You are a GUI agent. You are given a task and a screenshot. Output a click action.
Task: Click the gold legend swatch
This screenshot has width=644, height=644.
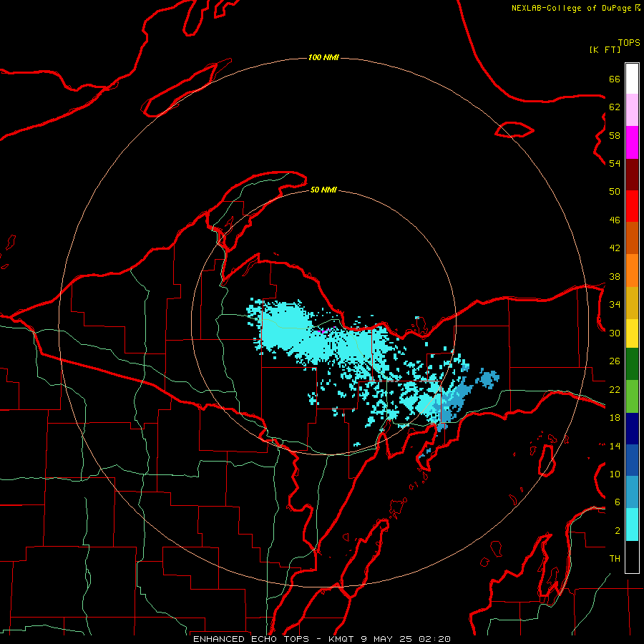coord(632,303)
